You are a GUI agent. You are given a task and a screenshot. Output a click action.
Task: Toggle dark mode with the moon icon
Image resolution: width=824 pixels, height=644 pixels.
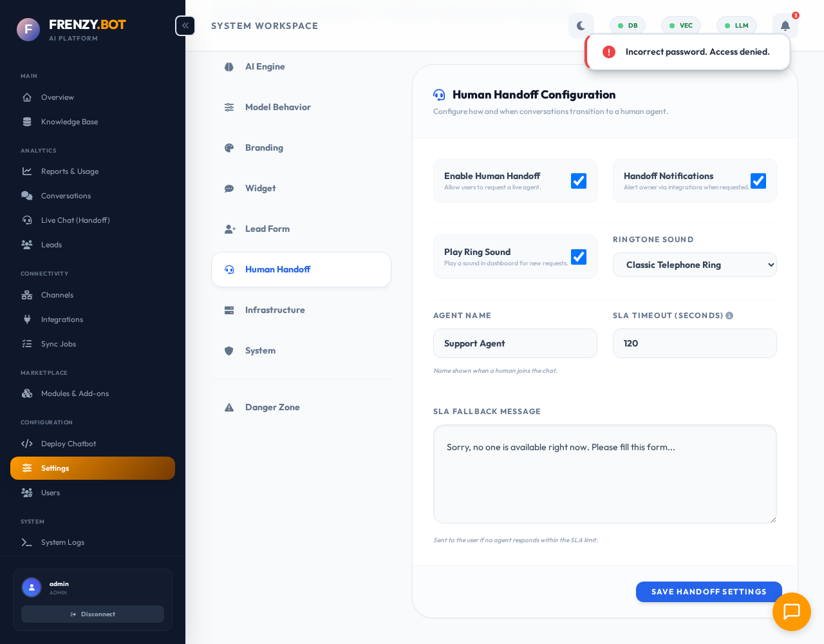[x=581, y=25]
